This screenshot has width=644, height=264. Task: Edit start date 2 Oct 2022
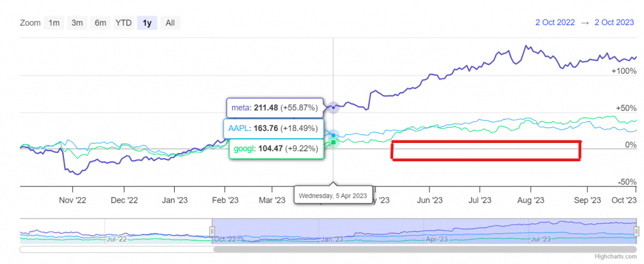coord(555,23)
